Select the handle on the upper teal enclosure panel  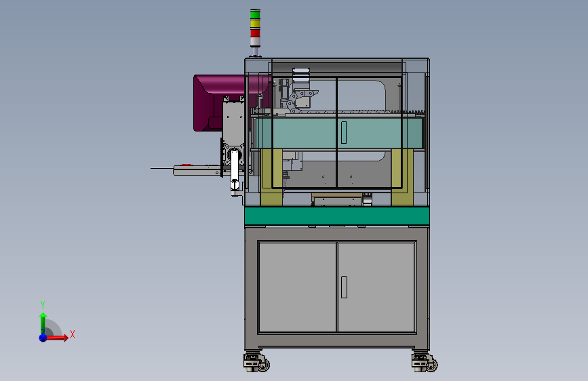[x=343, y=132]
